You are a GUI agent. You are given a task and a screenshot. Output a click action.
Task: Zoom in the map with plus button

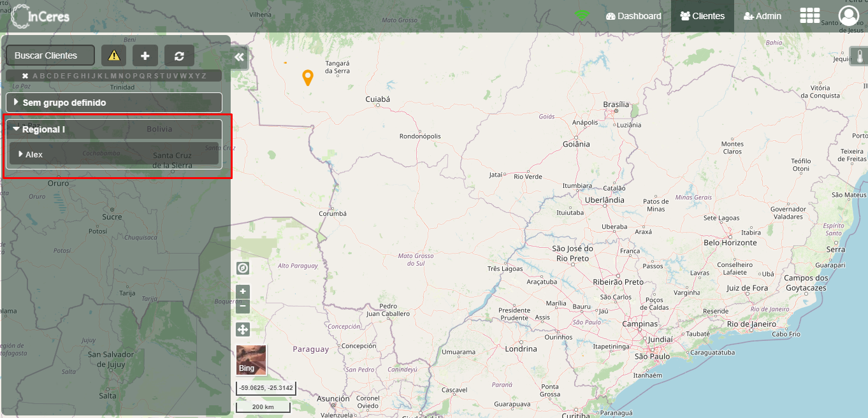(243, 292)
